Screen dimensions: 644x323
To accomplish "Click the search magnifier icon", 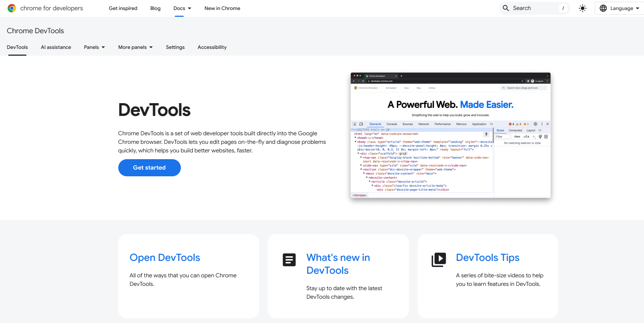I will (x=506, y=8).
